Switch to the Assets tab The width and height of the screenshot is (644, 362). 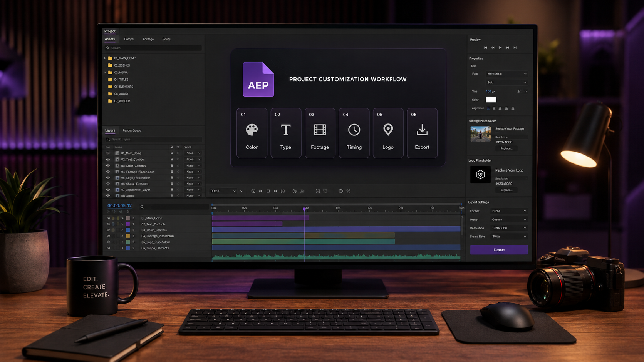110,39
